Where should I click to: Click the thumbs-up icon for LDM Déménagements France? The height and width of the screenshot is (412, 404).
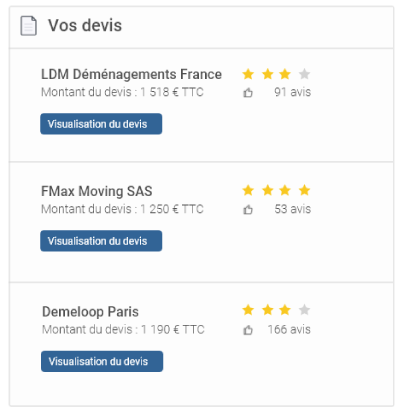[x=248, y=93]
